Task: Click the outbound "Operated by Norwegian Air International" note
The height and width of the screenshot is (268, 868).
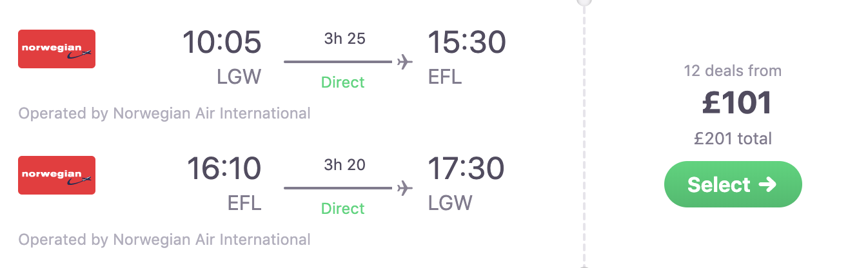Action: [164, 114]
